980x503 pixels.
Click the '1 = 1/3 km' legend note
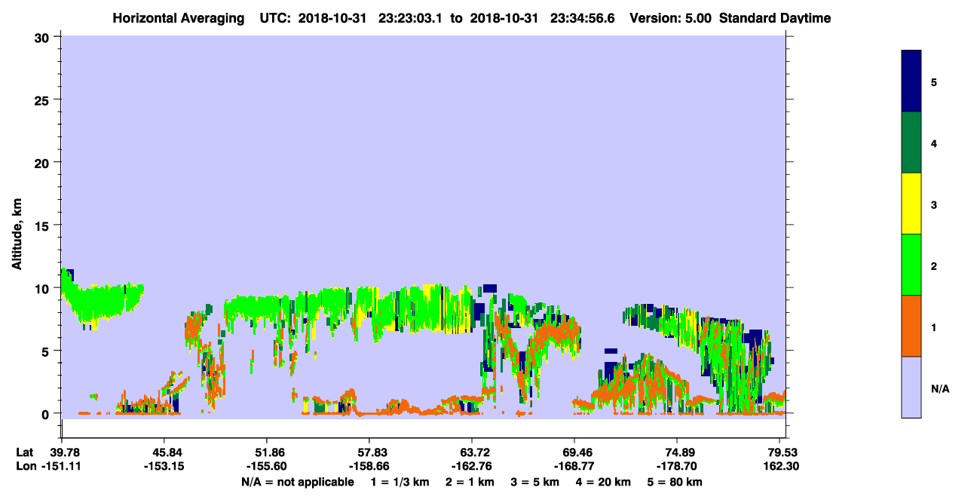pos(400,482)
